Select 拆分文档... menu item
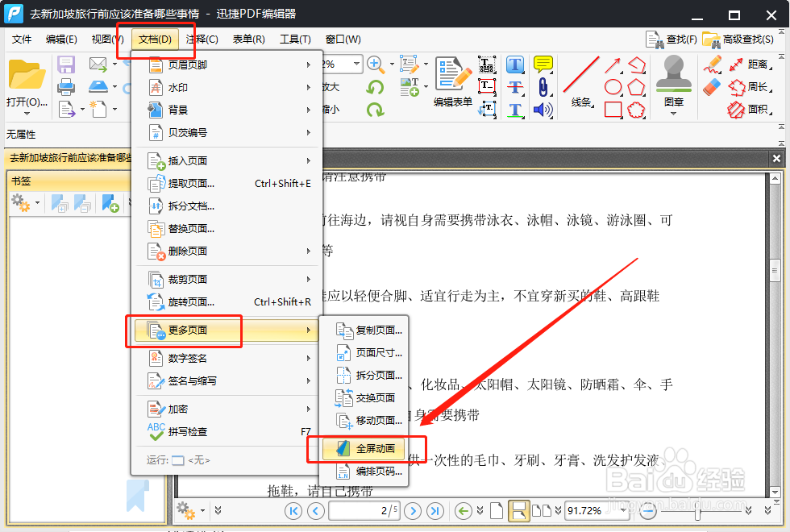The width and height of the screenshot is (790, 532). 227,206
